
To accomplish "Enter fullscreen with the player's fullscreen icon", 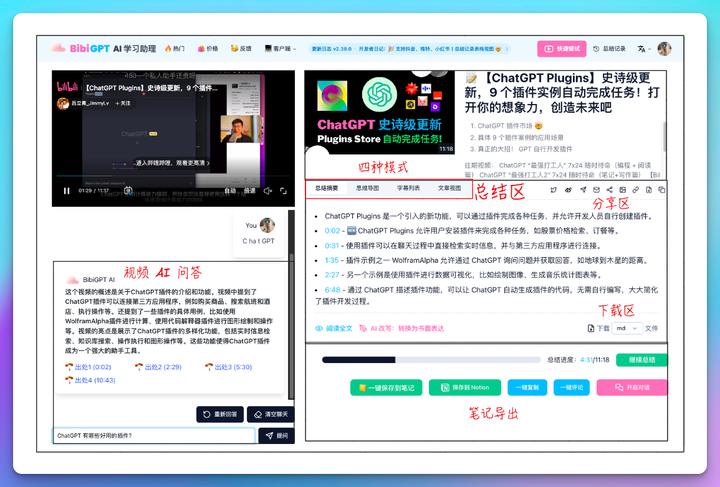I will click(x=283, y=191).
